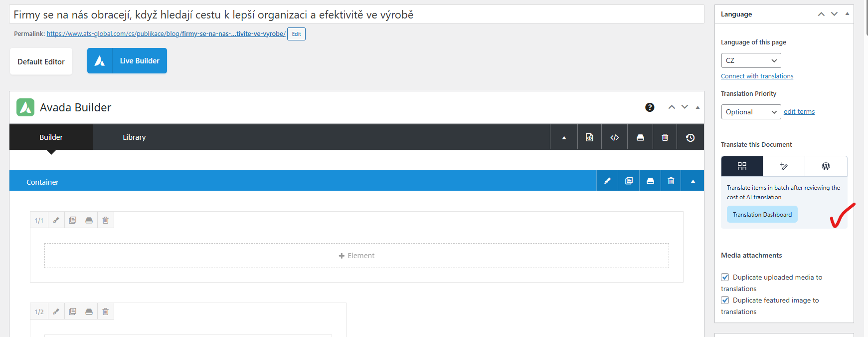Clone the 1/1 column
The height and width of the screenshot is (337, 868).
(72, 220)
